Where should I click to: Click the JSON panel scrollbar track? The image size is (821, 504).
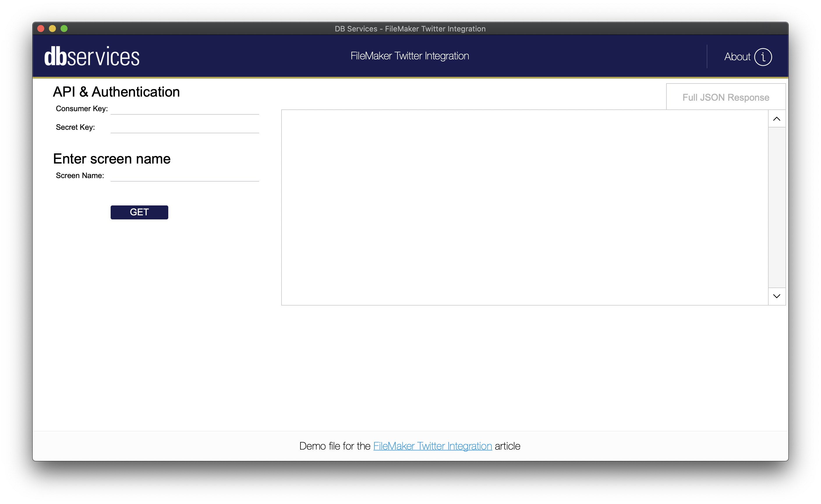[776, 207]
